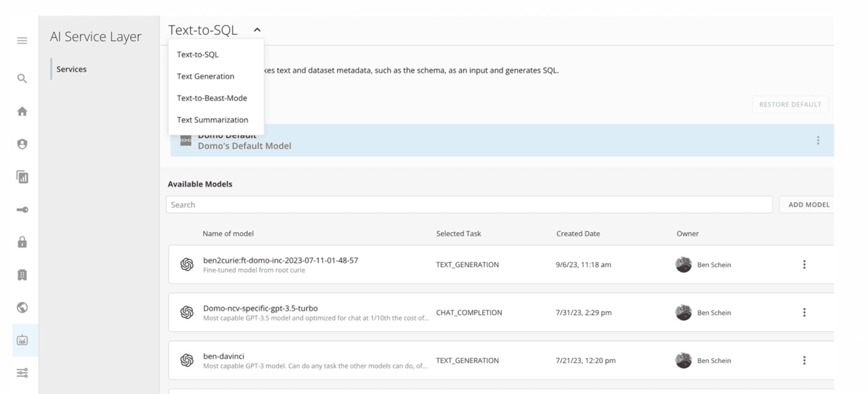Select Services in the left panel
This screenshot has width=868, height=394.
pos(71,69)
